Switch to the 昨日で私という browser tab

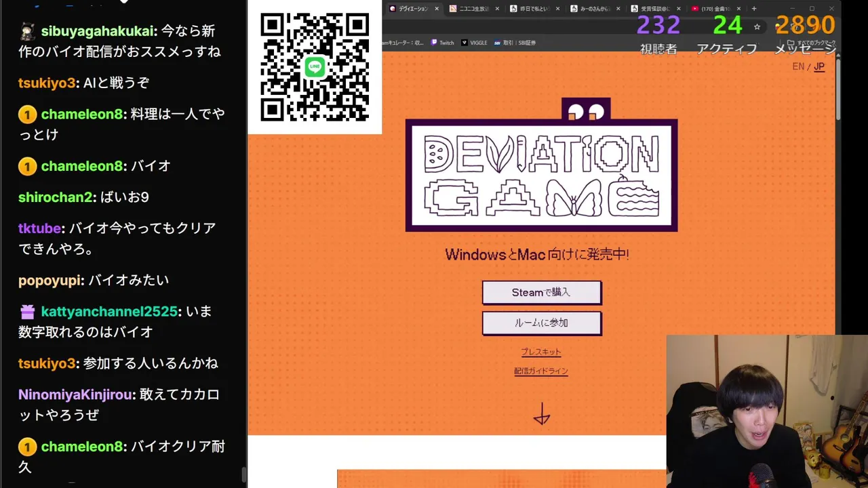pos(534,9)
